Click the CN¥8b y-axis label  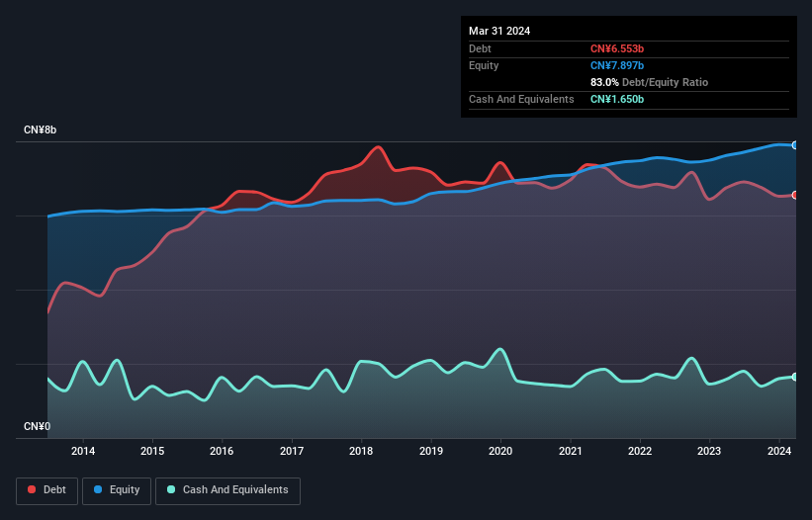click(x=40, y=130)
